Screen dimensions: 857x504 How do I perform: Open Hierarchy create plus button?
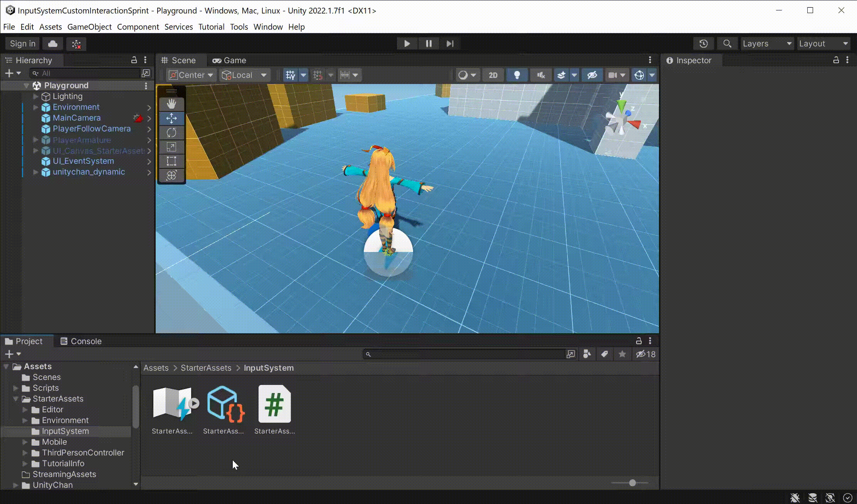[x=12, y=73]
